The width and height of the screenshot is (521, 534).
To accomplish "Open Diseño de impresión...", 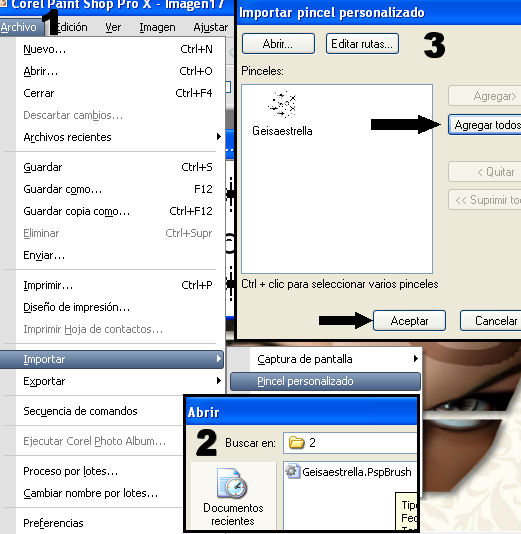I will [x=118, y=307].
